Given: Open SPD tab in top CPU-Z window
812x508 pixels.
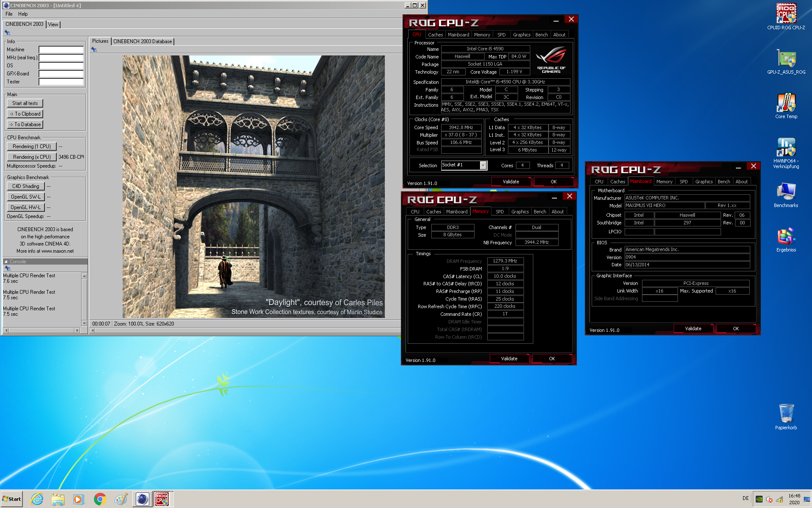Looking at the screenshot, I should (501, 35).
